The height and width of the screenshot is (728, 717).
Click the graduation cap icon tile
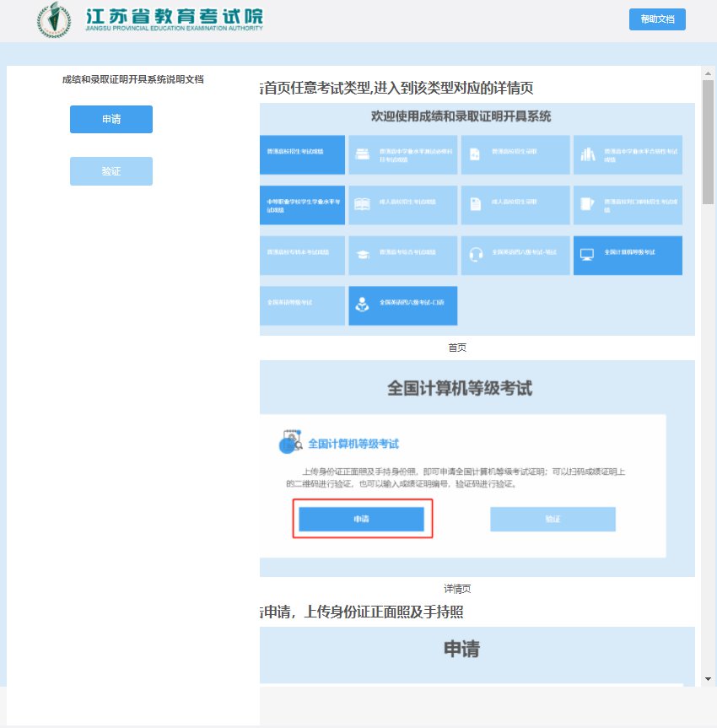tap(363, 255)
